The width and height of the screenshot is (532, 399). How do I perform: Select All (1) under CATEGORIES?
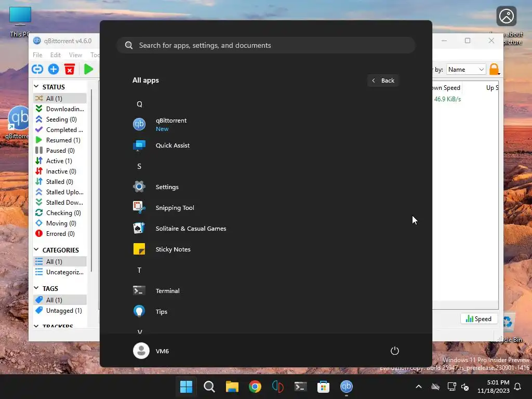pyautogui.click(x=60, y=262)
